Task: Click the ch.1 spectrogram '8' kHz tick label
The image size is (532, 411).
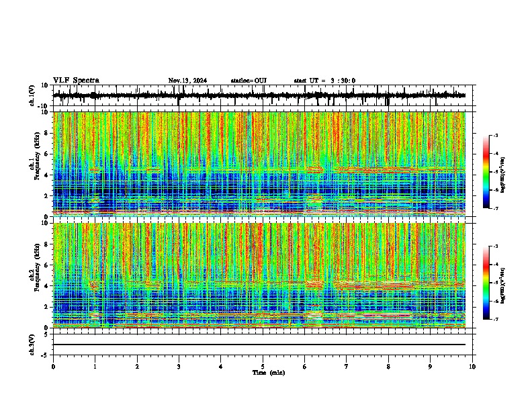Action: pyautogui.click(x=47, y=133)
